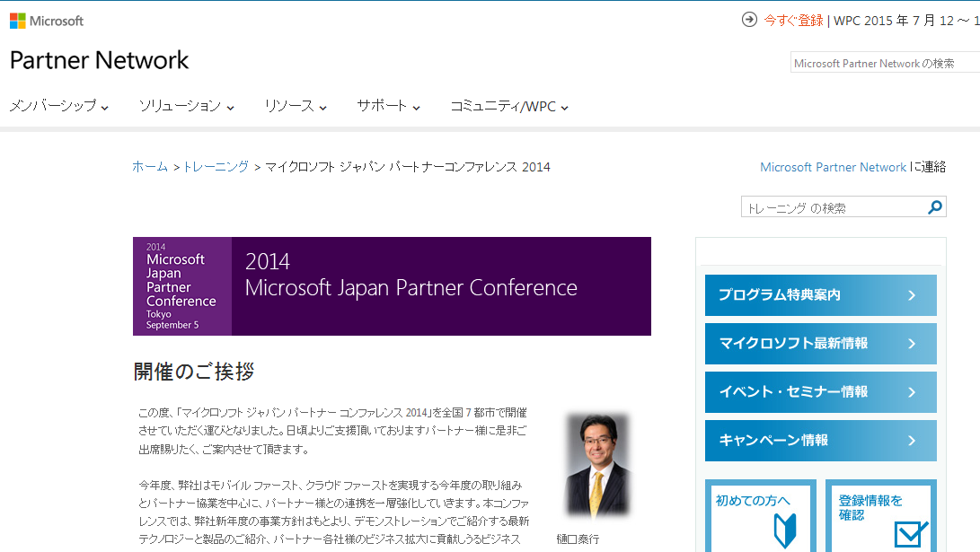Viewport: 980px width, 552px height.
Task: Click the arrow on キャンペーン情報 button
Action: [x=912, y=441]
